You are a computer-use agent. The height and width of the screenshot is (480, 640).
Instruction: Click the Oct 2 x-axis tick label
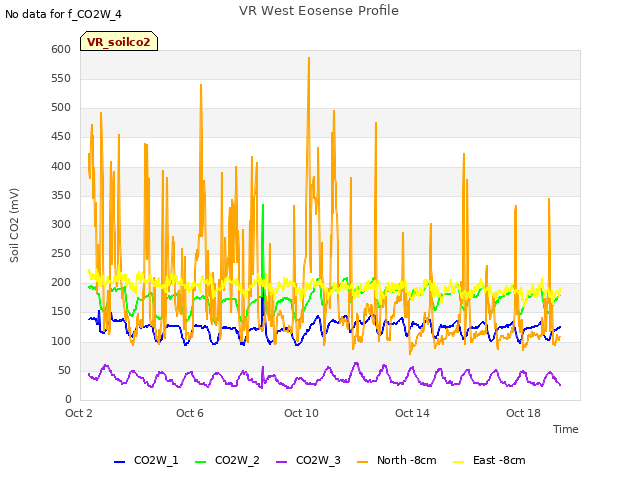[79, 413]
